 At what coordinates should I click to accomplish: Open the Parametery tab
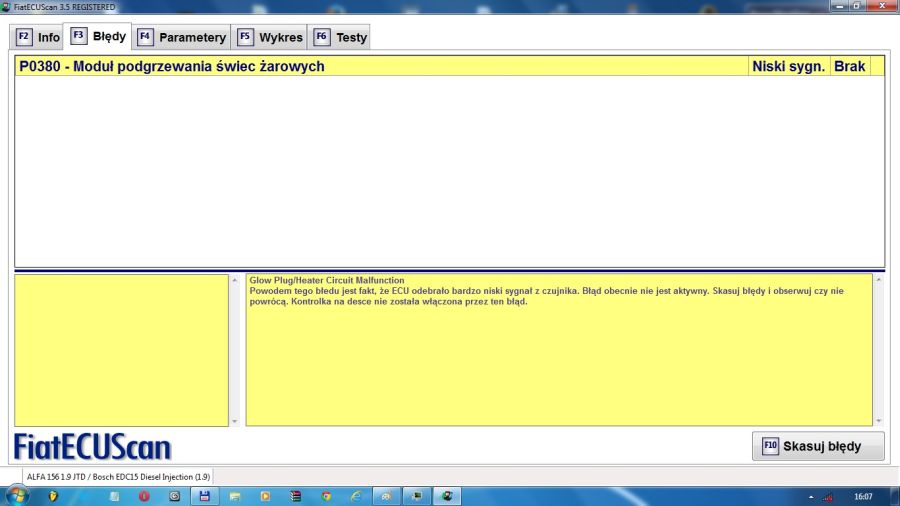[x=182, y=37]
